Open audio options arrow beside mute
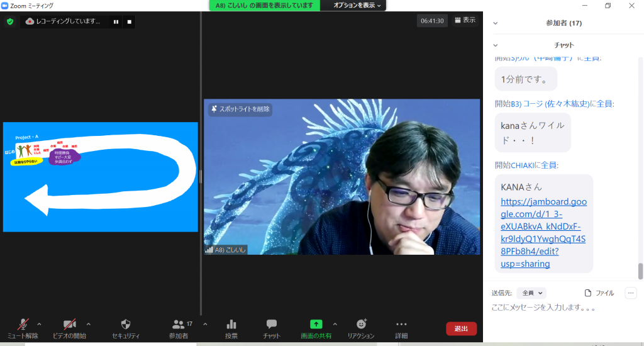The width and height of the screenshot is (644, 346). pos(39,324)
